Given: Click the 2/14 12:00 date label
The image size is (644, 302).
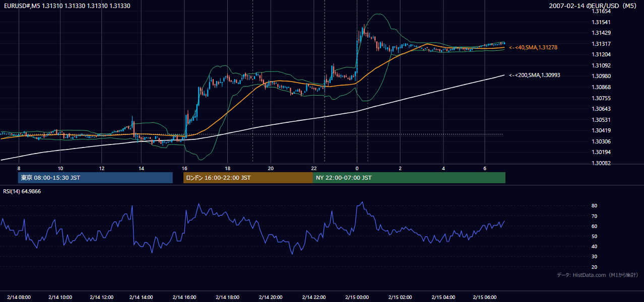Looking at the screenshot, I should tap(101, 297).
